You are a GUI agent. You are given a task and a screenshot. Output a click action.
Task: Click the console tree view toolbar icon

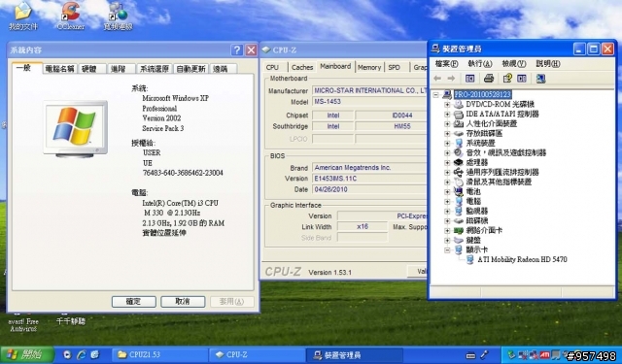[470, 79]
